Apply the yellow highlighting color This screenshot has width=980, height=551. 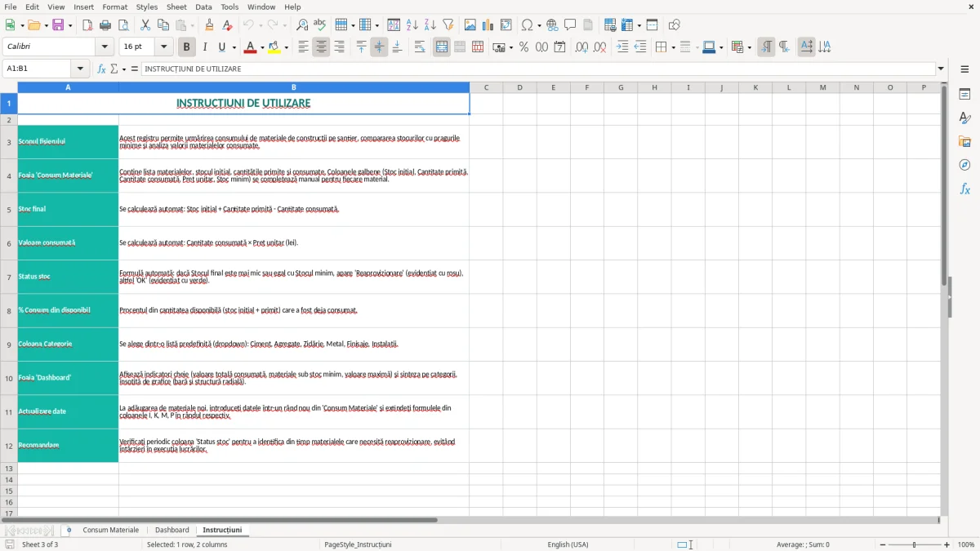point(274,47)
